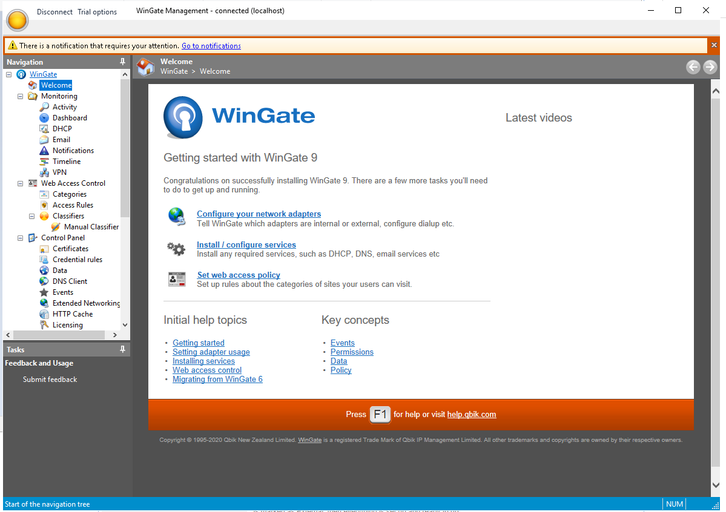The width and height of the screenshot is (726, 512).
Task: Select the Activity magnifier icon
Action: (44, 107)
